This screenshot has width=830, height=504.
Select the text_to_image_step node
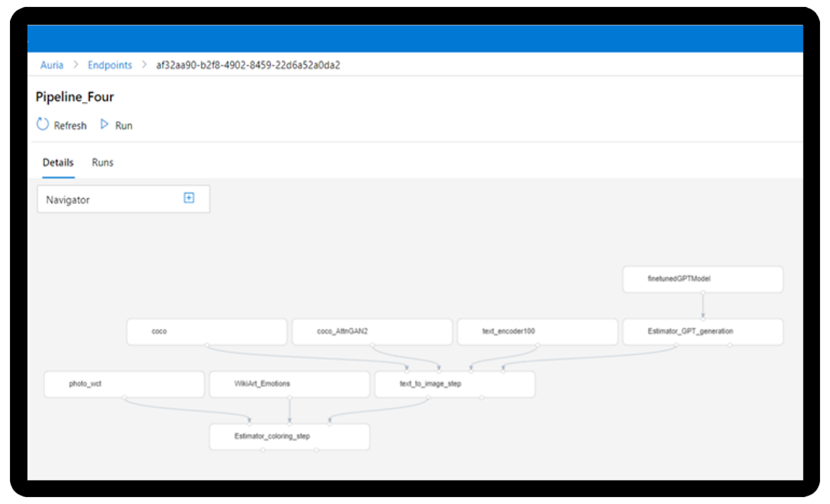click(x=455, y=384)
